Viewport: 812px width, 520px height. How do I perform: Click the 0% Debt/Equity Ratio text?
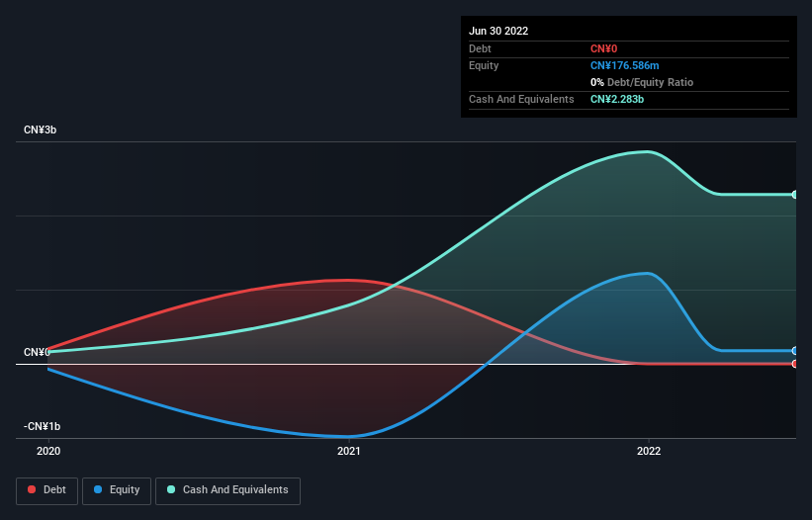[x=642, y=82]
